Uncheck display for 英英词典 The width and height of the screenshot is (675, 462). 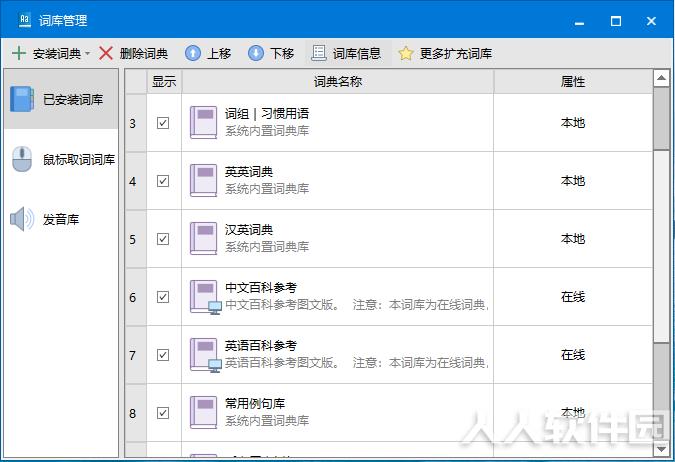coord(163,181)
